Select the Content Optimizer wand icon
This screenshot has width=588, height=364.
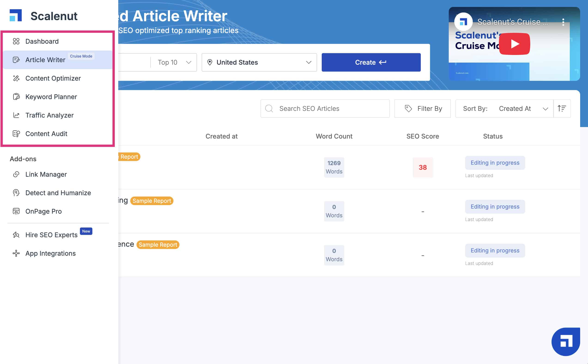pos(16,78)
